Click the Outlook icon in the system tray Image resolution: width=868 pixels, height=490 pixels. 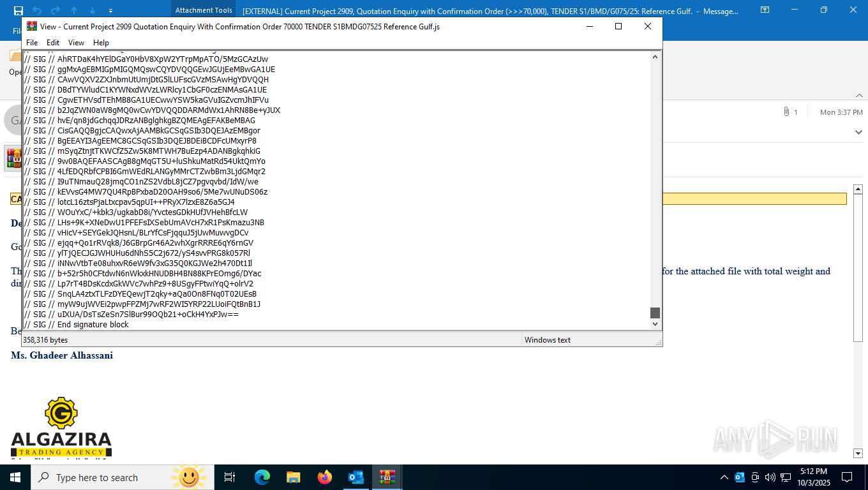(x=740, y=477)
